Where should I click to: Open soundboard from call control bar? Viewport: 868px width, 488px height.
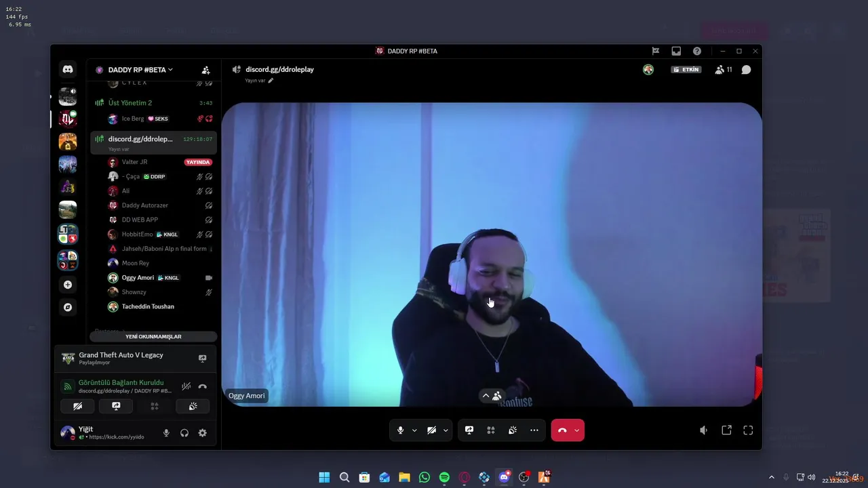point(513,430)
